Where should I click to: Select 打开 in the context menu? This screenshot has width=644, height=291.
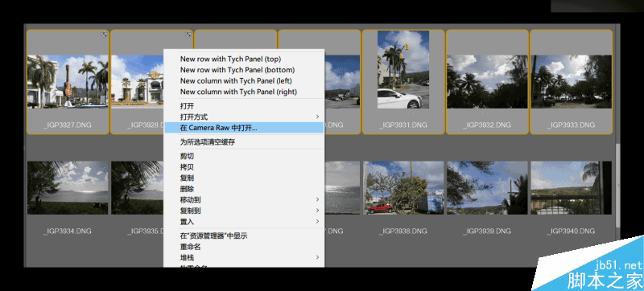click(244, 106)
